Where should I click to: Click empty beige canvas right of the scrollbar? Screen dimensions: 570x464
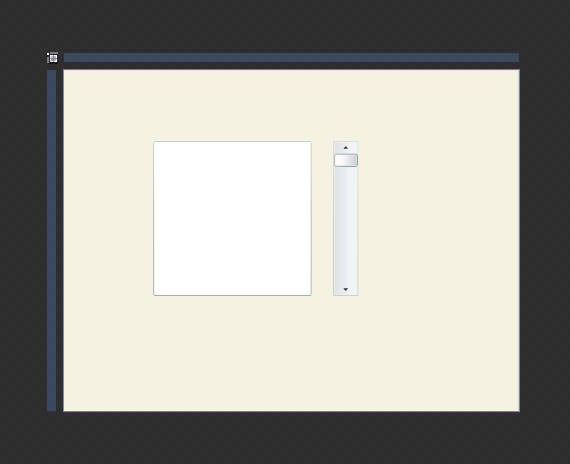point(438,218)
